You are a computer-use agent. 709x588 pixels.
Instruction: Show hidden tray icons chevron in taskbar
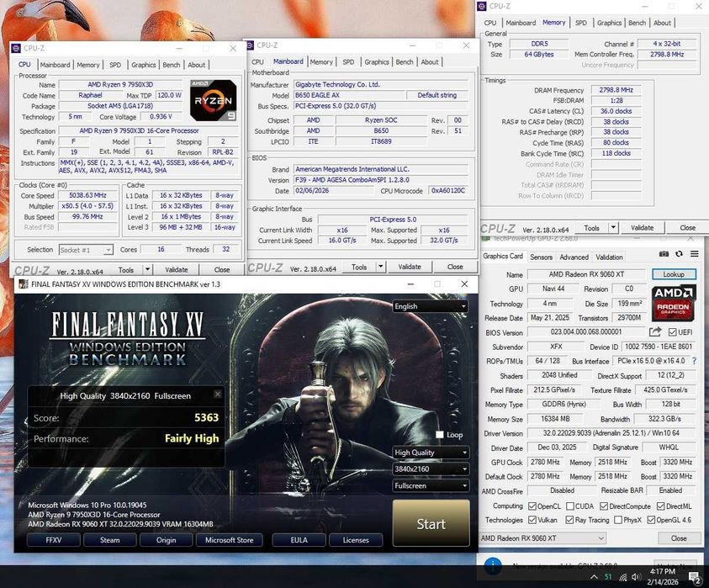point(594,577)
